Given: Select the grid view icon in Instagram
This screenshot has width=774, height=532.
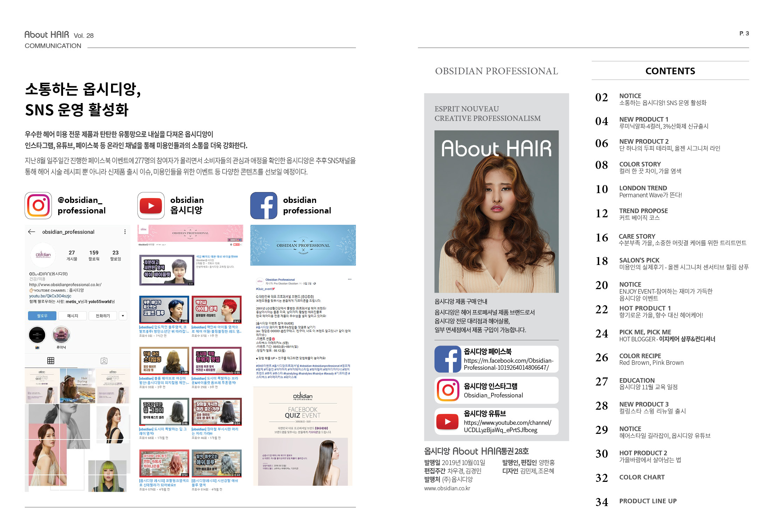Looking at the screenshot, I should [51, 360].
